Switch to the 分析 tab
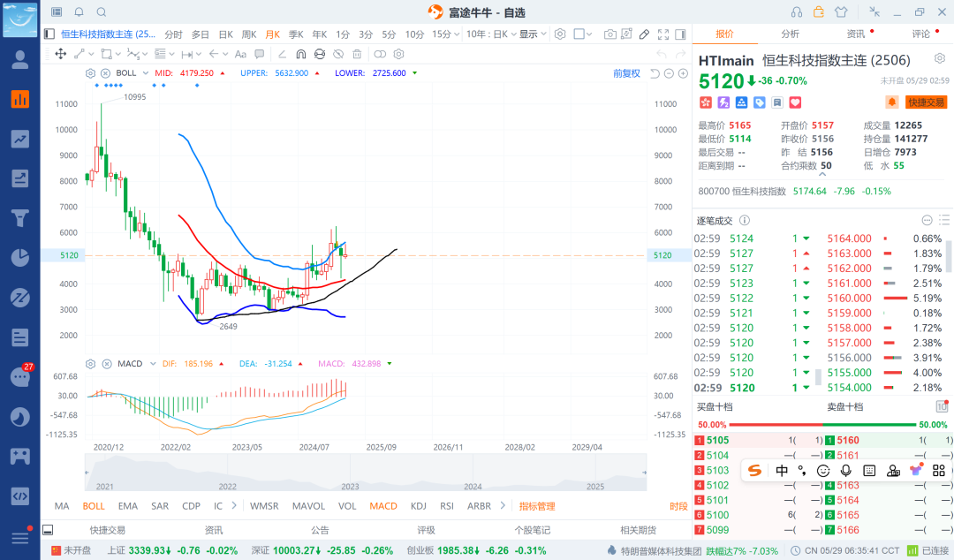 click(x=791, y=34)
